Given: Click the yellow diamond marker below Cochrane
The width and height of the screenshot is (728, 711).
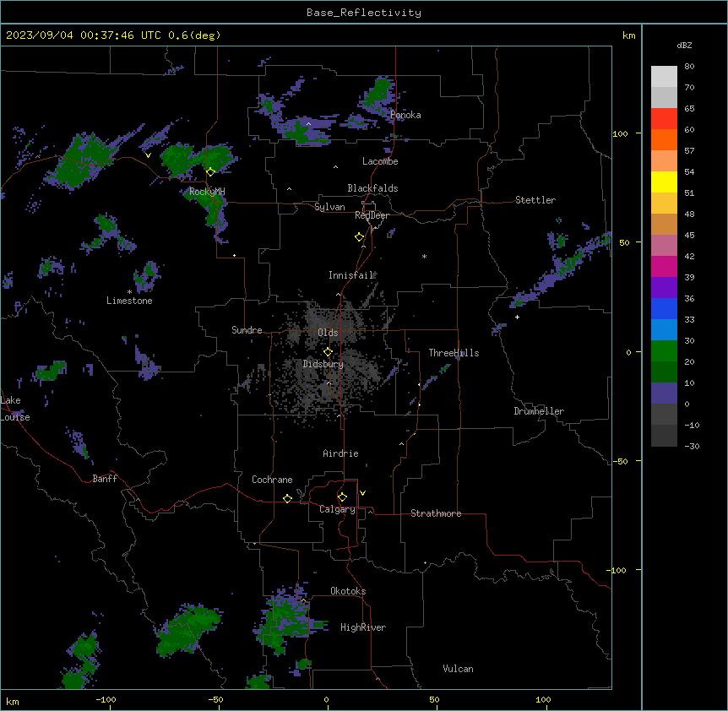Looking at the screenshot, I should click(x=287, y=498).
